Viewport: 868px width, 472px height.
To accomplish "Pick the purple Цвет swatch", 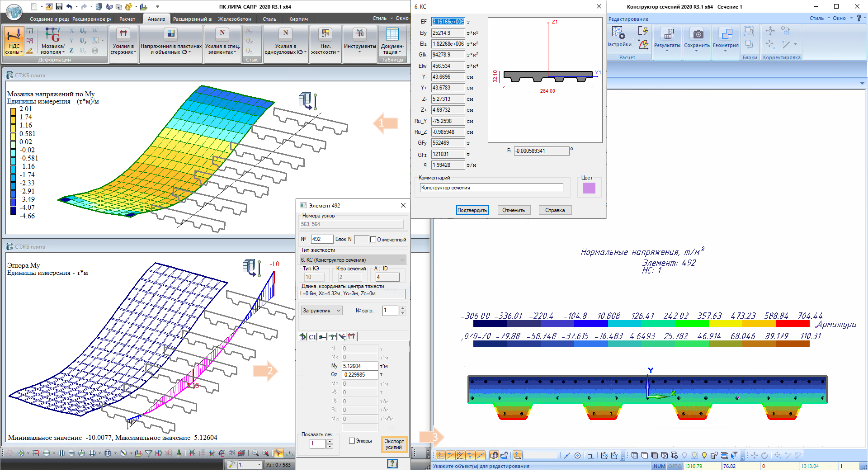I will point(589,188).
